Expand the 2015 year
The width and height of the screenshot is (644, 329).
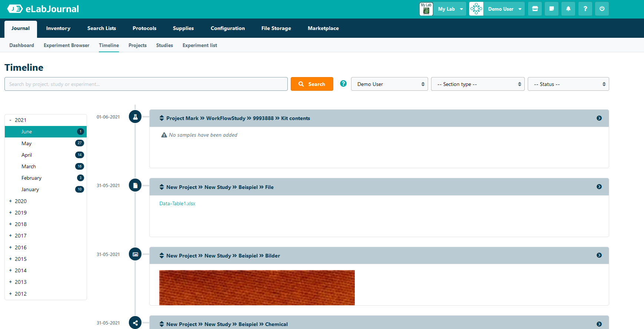pos(10,259)
